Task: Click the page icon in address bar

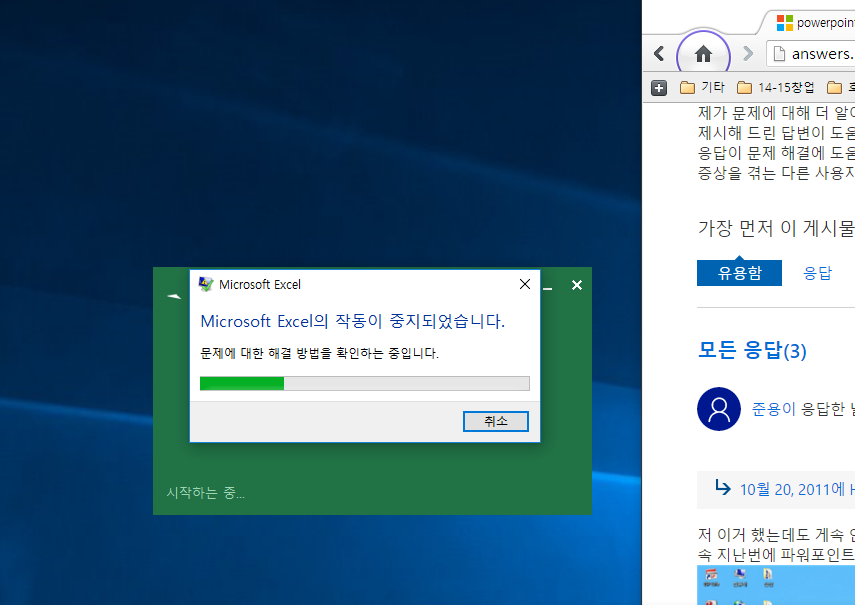Action: (780, 54)
